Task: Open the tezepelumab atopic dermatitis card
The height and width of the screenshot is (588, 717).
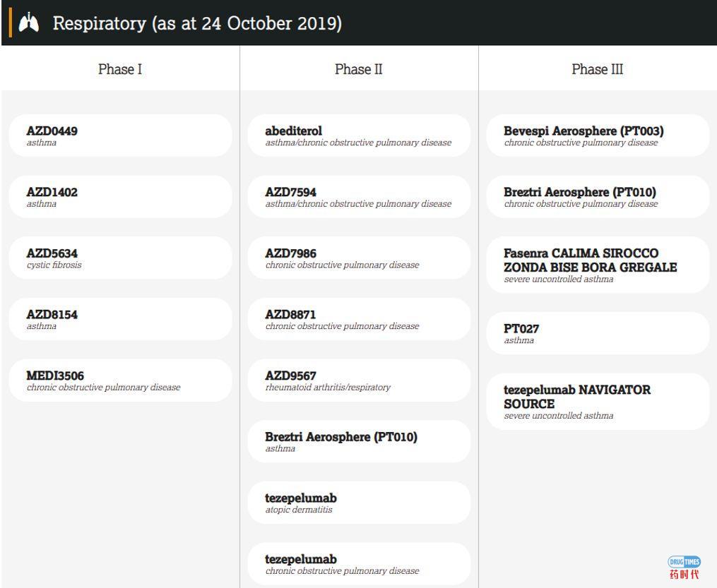Action: pos(359,503)
